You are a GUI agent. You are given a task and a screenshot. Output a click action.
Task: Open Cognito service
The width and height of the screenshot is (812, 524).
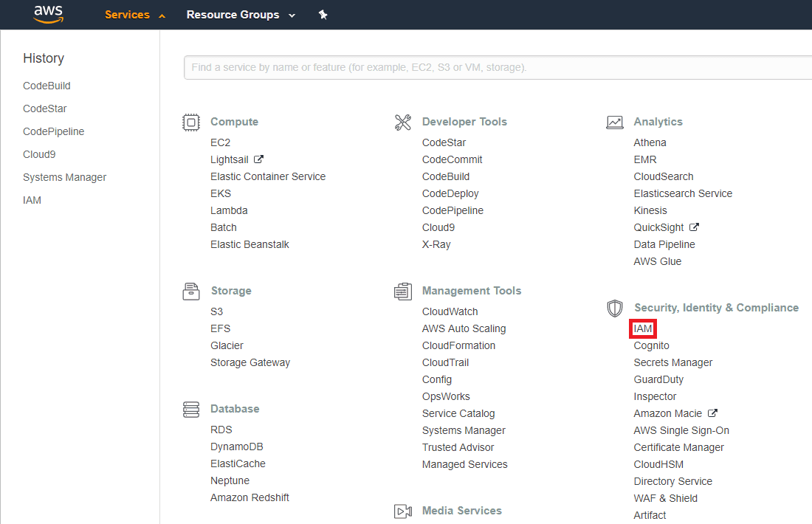pyautogui.click(x=651, y=346)
